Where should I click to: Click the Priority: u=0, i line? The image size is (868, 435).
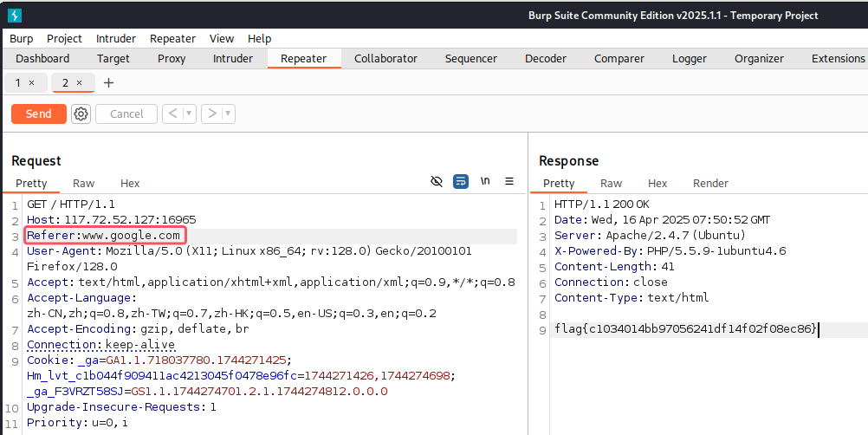[77, 422]
